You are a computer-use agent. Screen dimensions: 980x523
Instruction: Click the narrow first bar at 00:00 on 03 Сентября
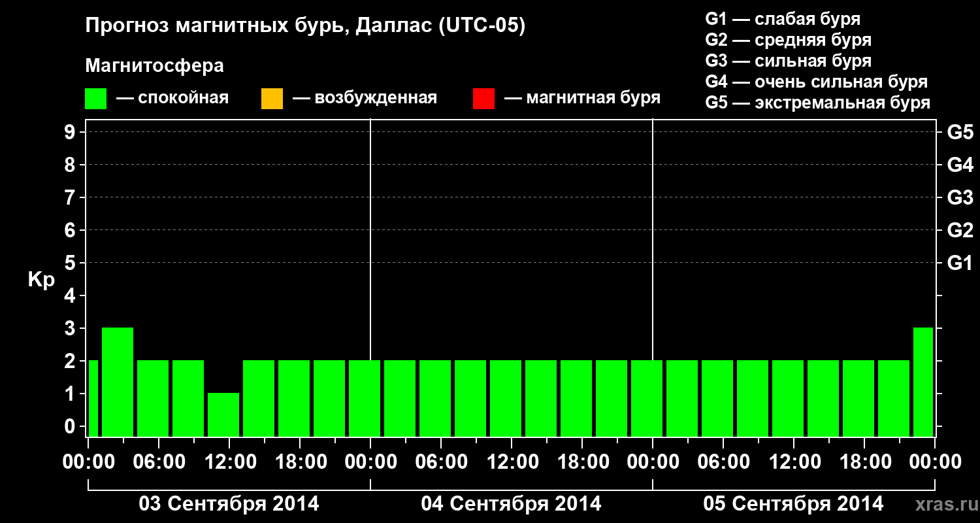93,398
